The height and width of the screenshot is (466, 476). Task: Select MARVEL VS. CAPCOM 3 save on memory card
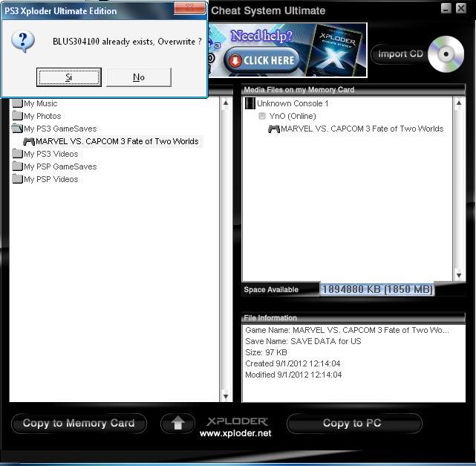[x=362, y=129]
